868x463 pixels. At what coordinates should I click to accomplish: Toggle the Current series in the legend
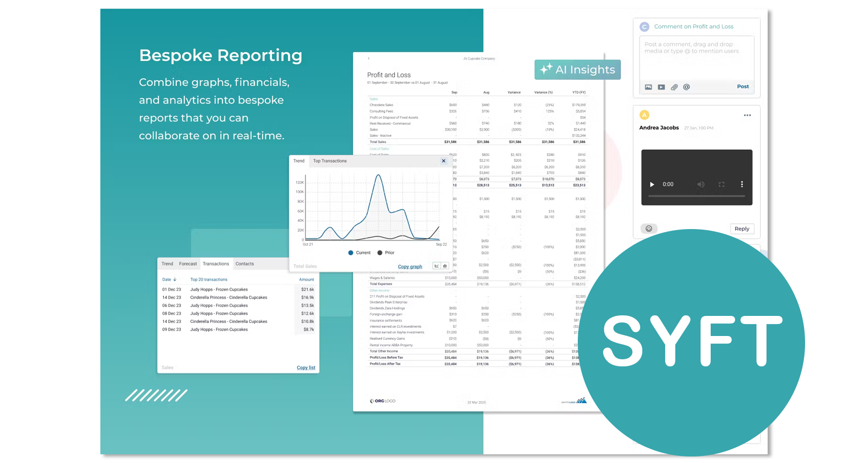tap(359, 252)
